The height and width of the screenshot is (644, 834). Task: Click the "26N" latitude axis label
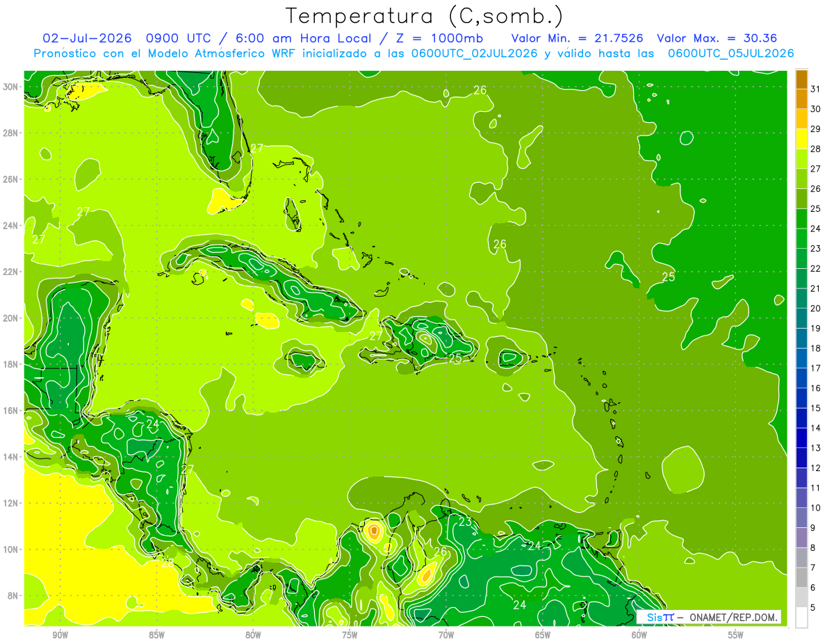[12, 179]
